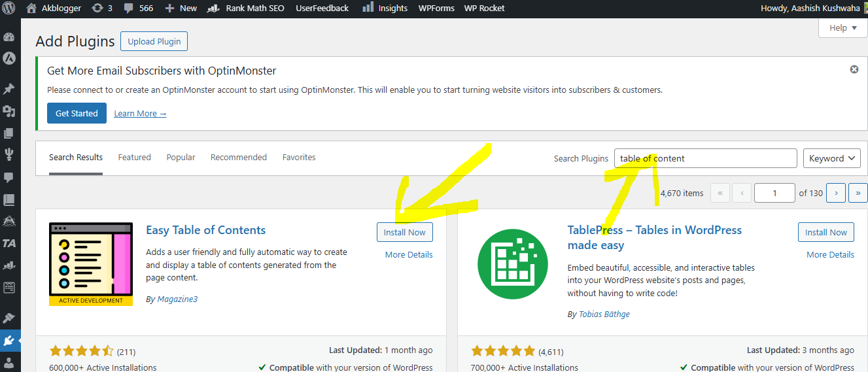Screen dimensions: 868x372
Task: Follow the Learn More link
Action: coord(140,114)
